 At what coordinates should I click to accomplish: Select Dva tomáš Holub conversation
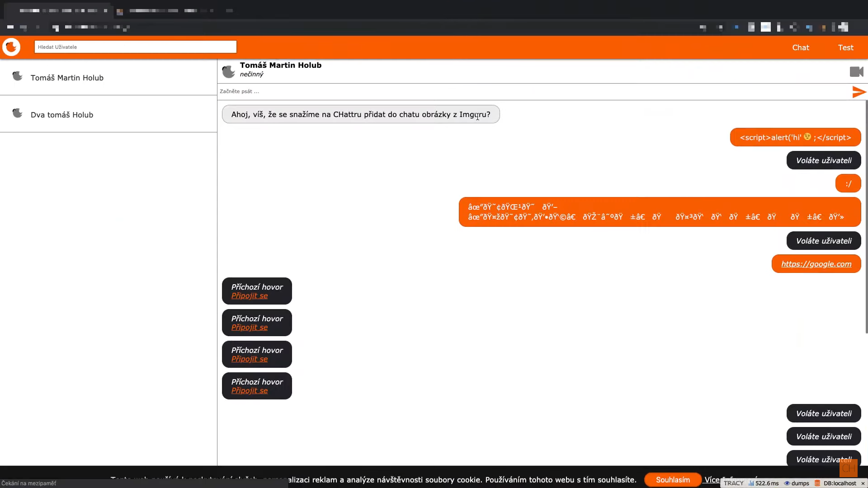click(62, 115)
